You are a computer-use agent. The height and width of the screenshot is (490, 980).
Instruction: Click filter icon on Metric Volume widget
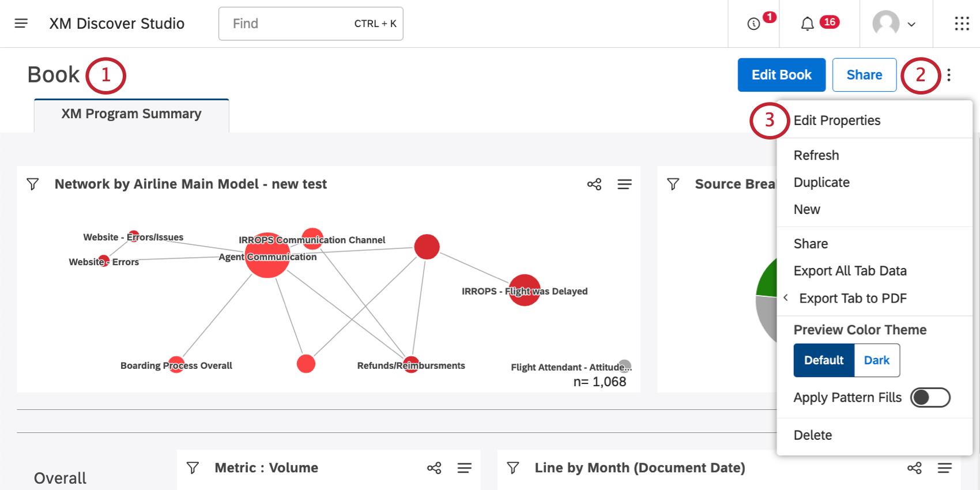193,468
